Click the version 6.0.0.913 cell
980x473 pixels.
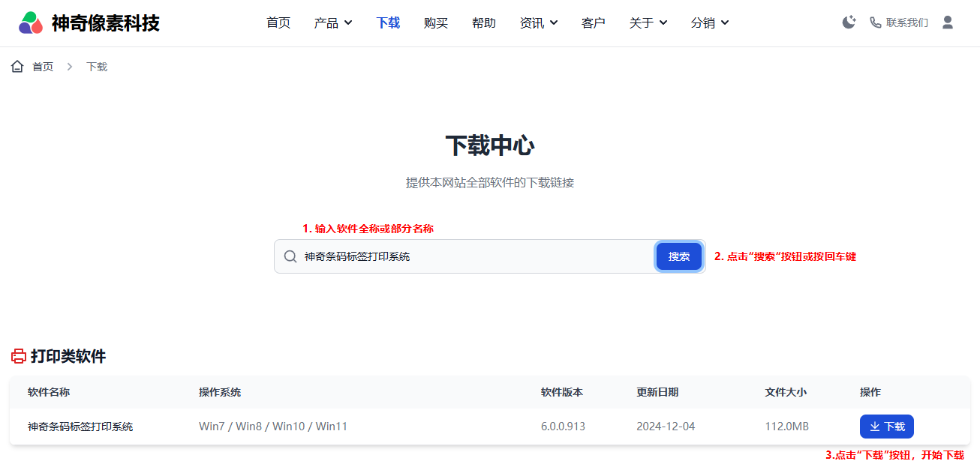pos(563,427)
